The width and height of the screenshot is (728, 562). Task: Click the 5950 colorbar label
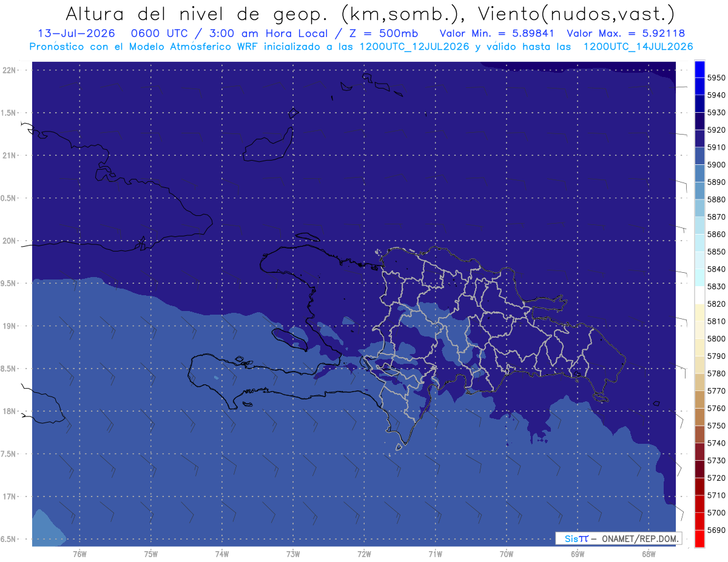(x=716, y=78)
